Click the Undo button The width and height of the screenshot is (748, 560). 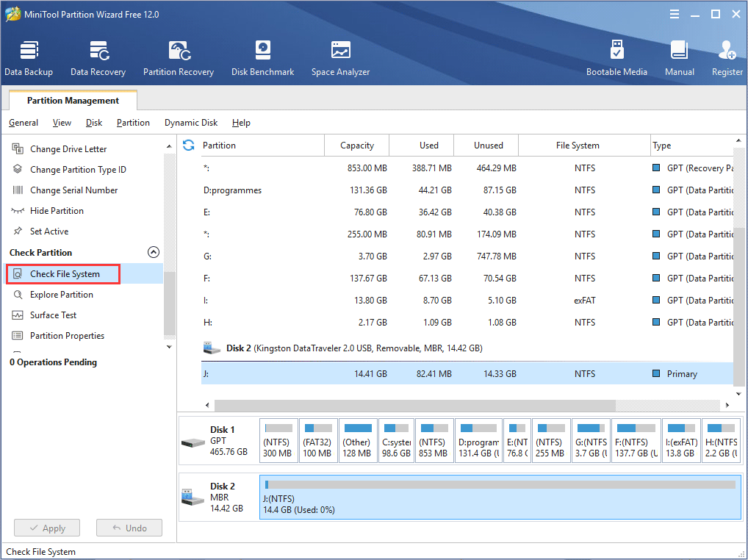coord(129,528)
